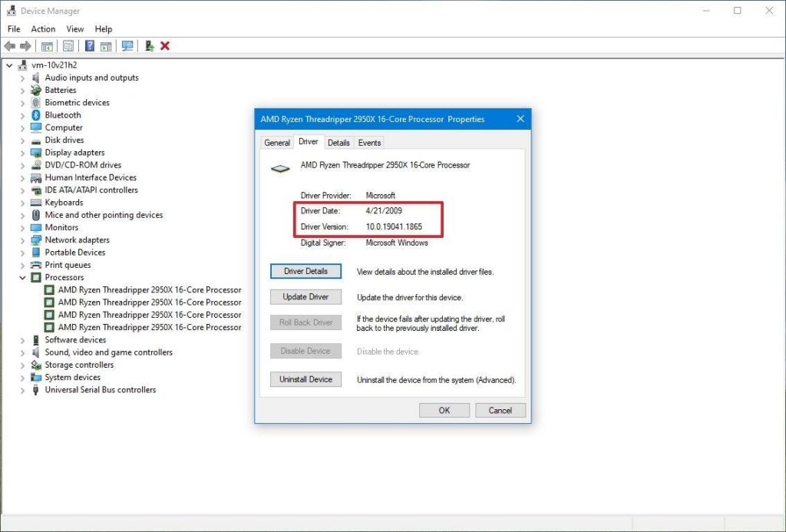Expand the Network adapters category

(x=22, y=240)
